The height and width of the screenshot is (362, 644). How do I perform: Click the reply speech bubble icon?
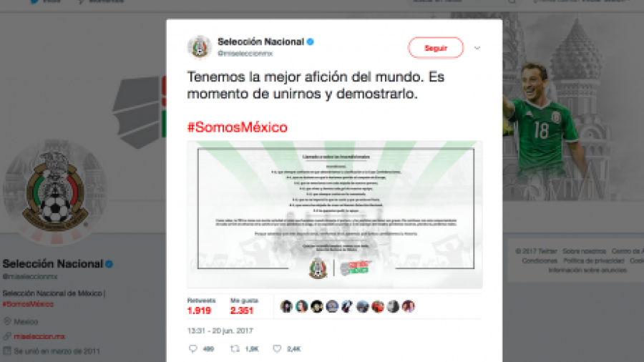192,349
